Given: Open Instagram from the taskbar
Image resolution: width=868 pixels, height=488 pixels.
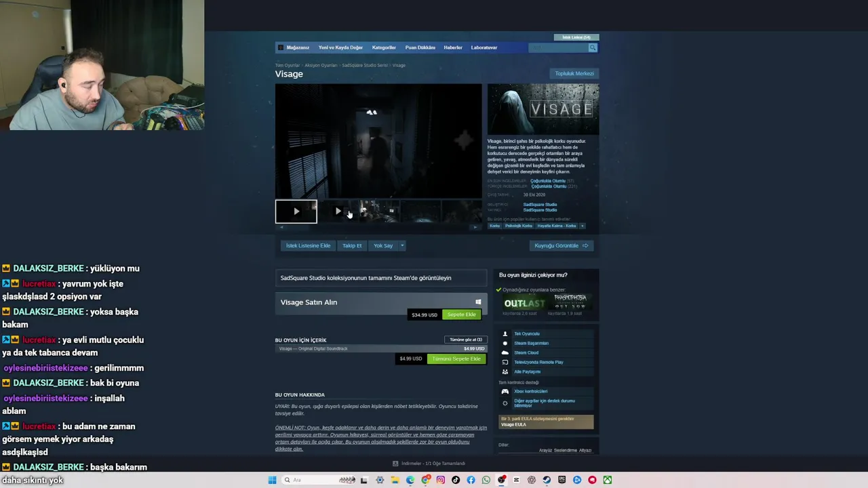Looking at the screenshot, I should (441, 480).
